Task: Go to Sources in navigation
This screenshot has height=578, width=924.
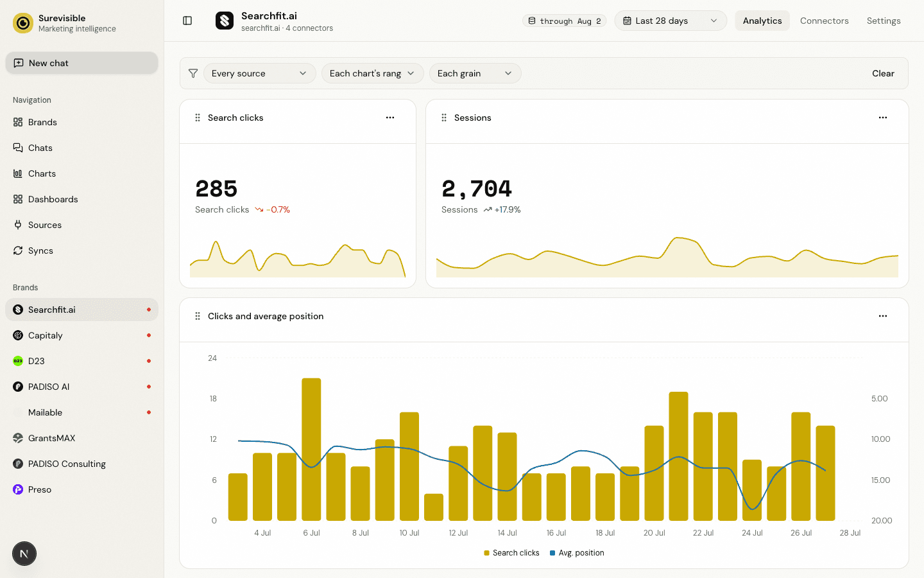Action: (81, 225)
